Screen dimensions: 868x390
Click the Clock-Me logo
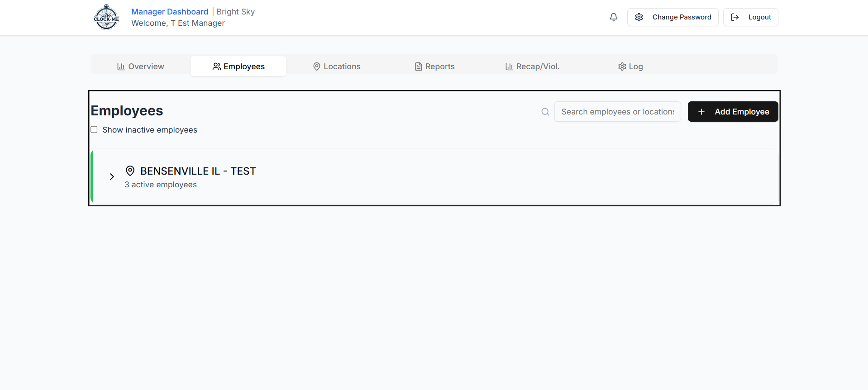point(106,17)
